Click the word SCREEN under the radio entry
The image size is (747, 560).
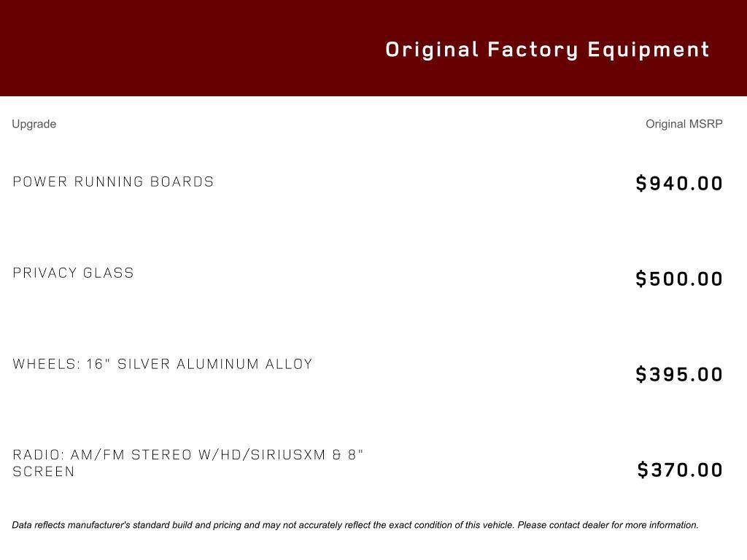44,472
